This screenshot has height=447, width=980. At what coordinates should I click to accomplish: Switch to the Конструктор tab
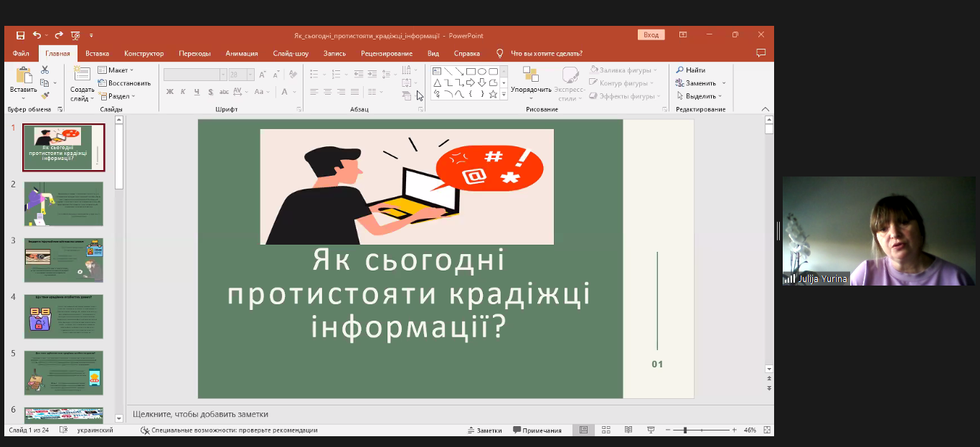click(x=143, y=53)
